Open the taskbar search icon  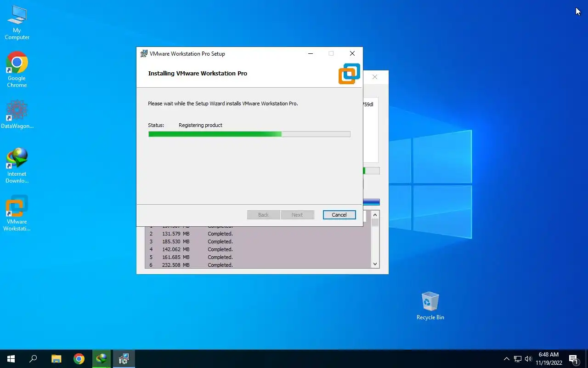tap(33, 359)
